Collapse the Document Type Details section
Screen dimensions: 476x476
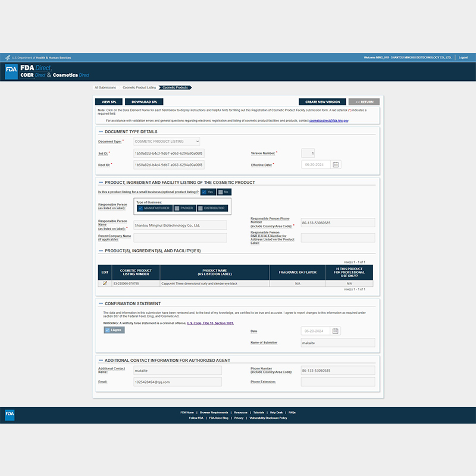click(100, 131)
